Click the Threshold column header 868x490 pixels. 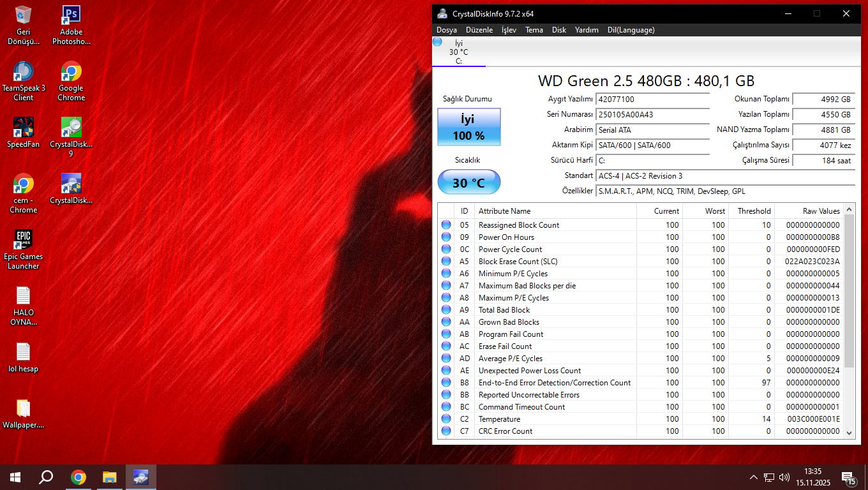tap(751, 211)
